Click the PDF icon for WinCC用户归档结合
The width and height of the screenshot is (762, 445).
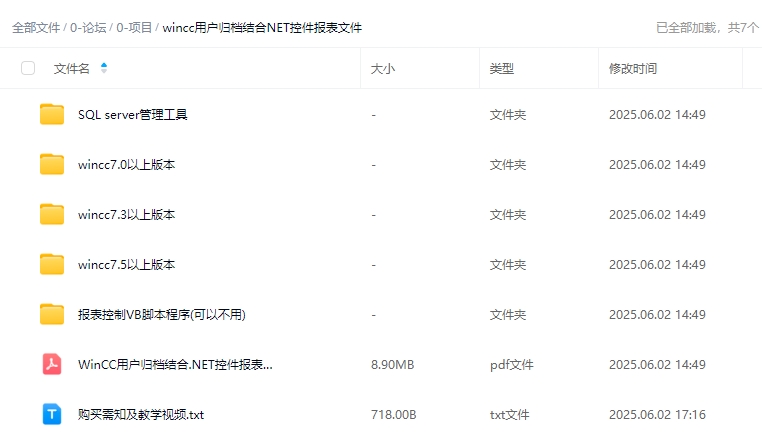pyautogui.click(x=52, y=364)
